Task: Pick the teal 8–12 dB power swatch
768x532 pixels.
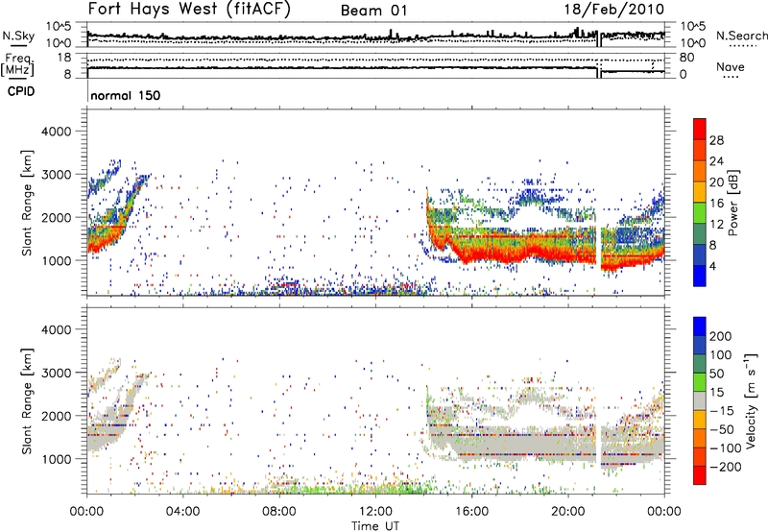Action: (x=700, y=233)
